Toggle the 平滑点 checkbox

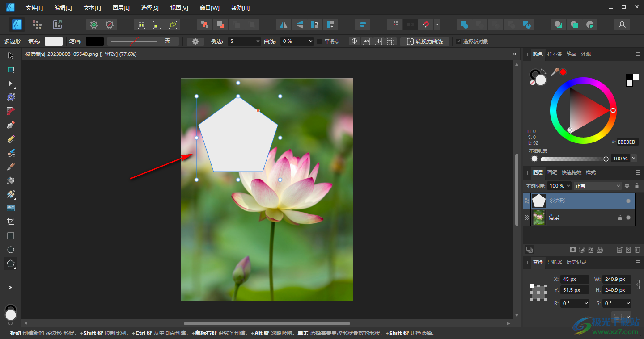pos(320,41)
